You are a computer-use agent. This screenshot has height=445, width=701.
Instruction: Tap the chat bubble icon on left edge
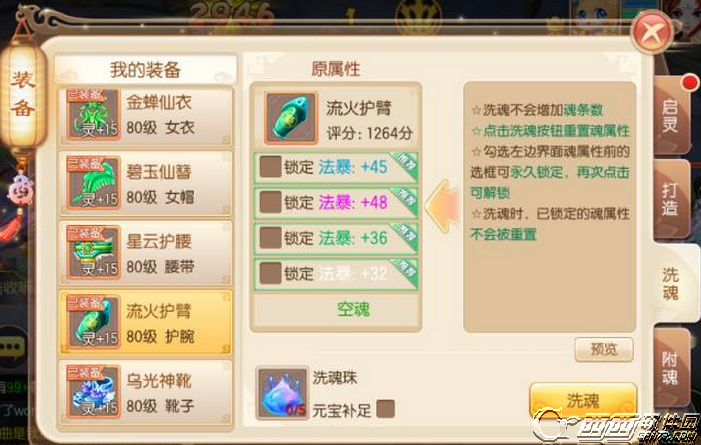coord(12,347)
